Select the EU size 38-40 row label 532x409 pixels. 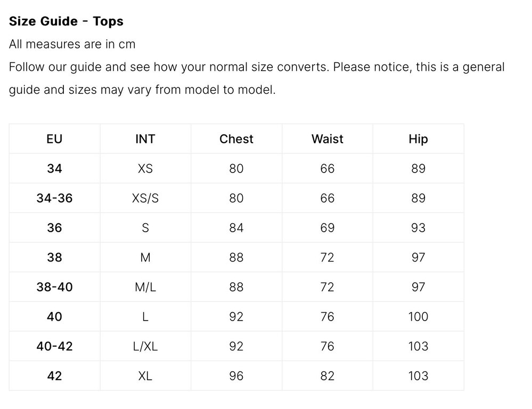54,287
